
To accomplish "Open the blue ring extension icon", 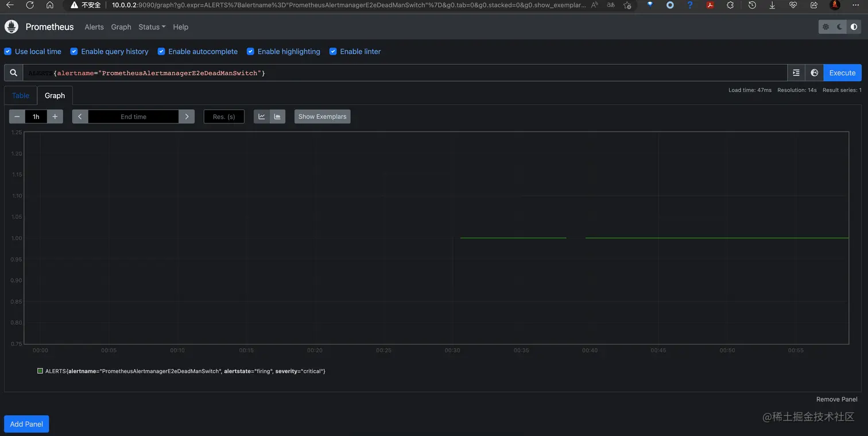I will 670,5.
